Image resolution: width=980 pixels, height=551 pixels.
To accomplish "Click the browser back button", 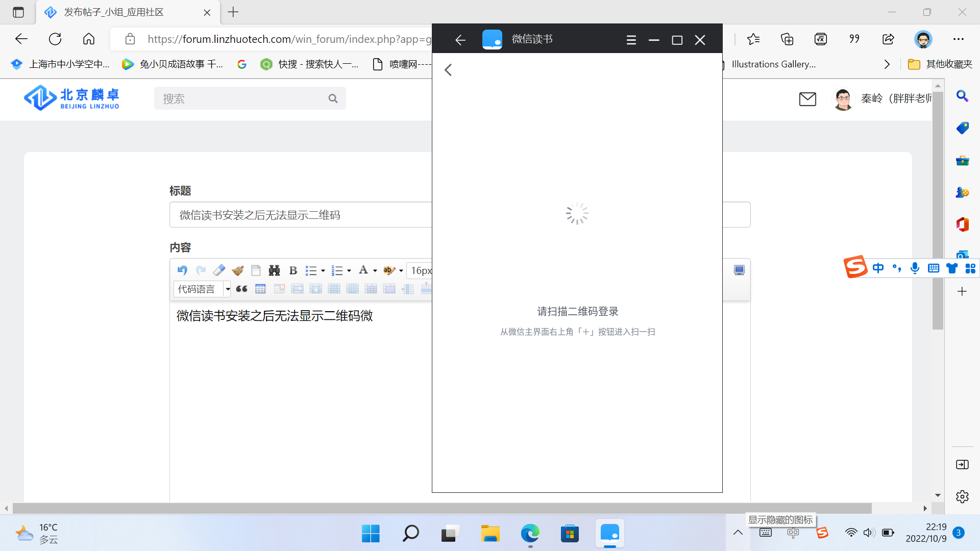I will [21, 39].
